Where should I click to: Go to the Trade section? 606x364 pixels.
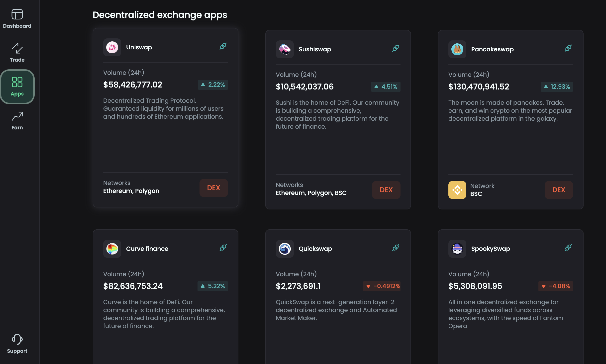[17, 52]
